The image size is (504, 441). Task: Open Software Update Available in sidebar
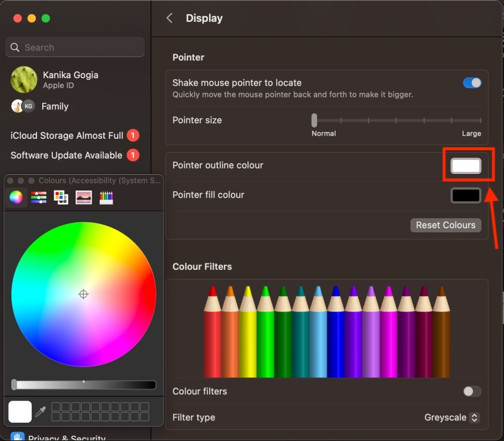[x=66, y=155]
